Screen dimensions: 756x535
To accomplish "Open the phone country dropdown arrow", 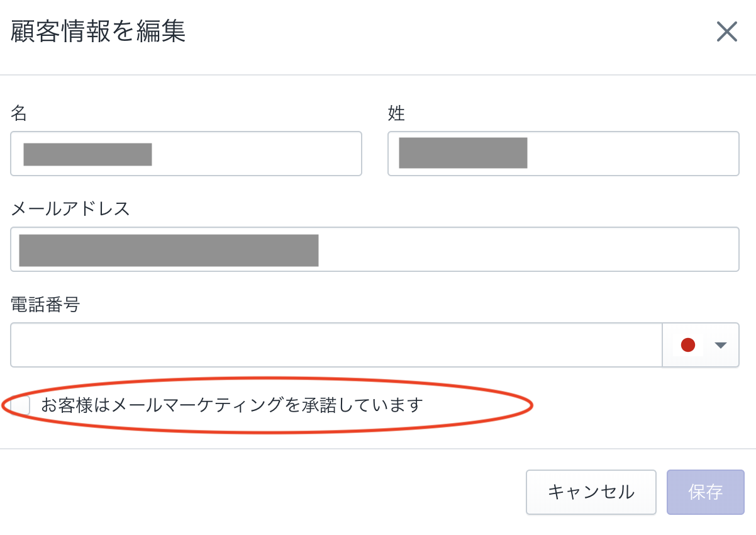I will [721, 345].
